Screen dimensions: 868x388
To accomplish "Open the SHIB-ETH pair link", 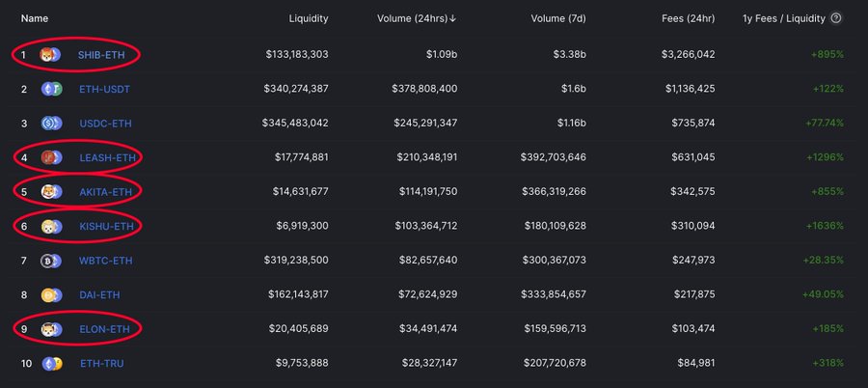I will 101,55.
